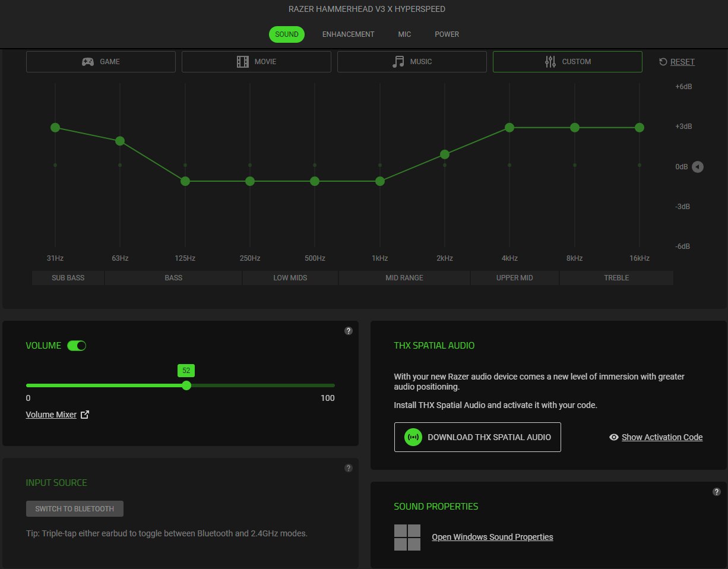Click the external link icon by Volume Mixer

(x=84, y=415)
